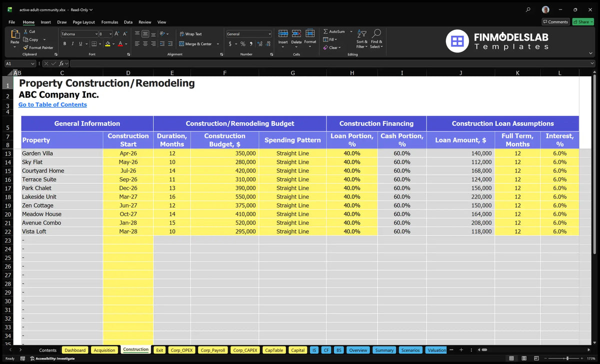
Task: Click the Increase Indent icon
Action: coord(169,44)
